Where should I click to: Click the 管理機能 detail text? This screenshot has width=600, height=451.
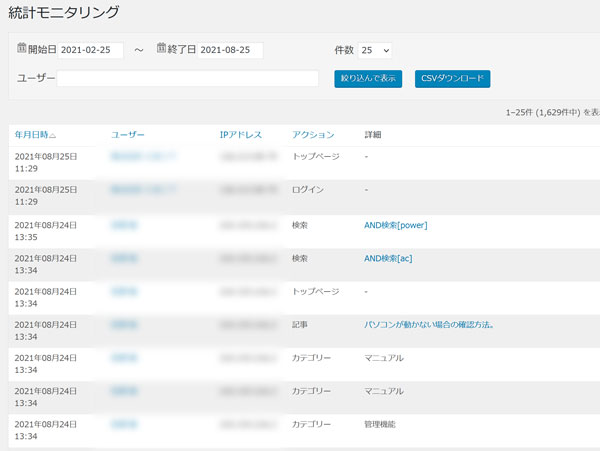[x=380, y=424]
